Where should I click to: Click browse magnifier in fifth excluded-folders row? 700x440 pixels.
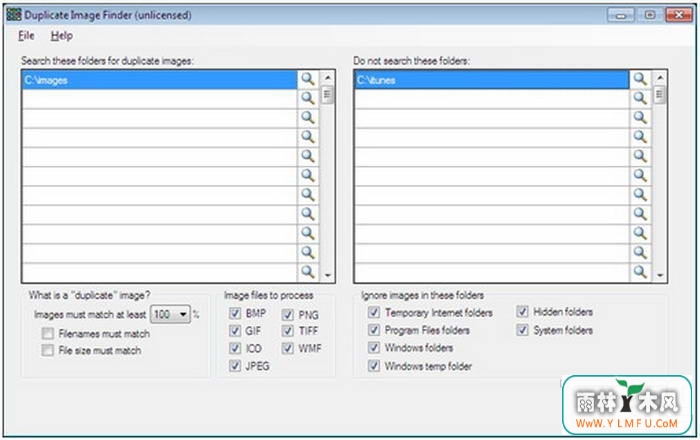(x=640, y=156)
